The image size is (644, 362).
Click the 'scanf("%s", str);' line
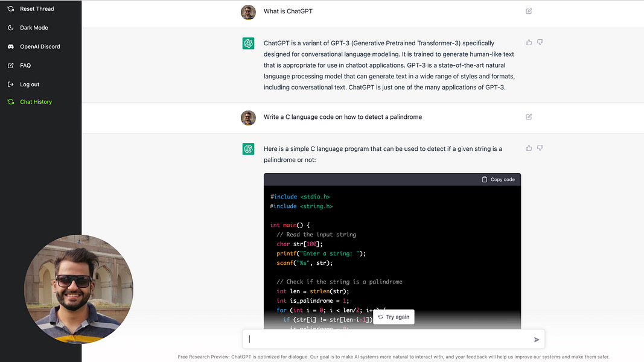coord(304,262)
